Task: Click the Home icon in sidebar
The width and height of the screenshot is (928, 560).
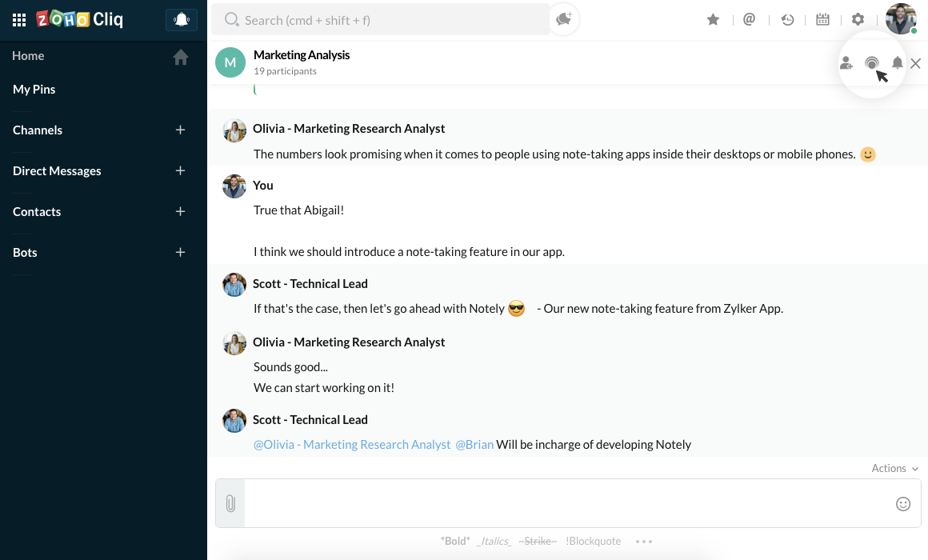Action: (181, 57)
